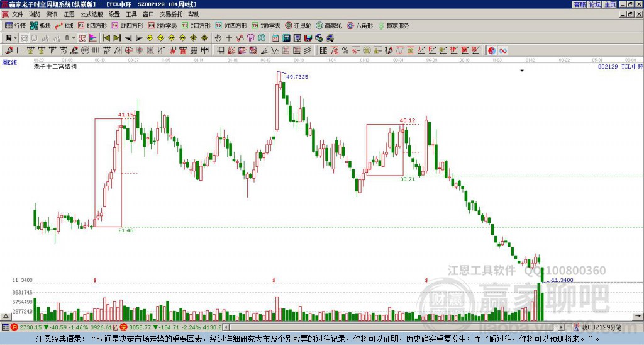Viewport: 644px width, 345px height.
Task: Open the T数字表 tool
Action: click(x=266, y=25)
